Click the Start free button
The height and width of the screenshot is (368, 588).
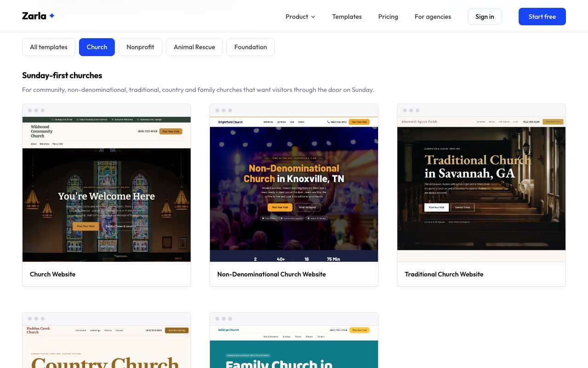tap(542, 17)
